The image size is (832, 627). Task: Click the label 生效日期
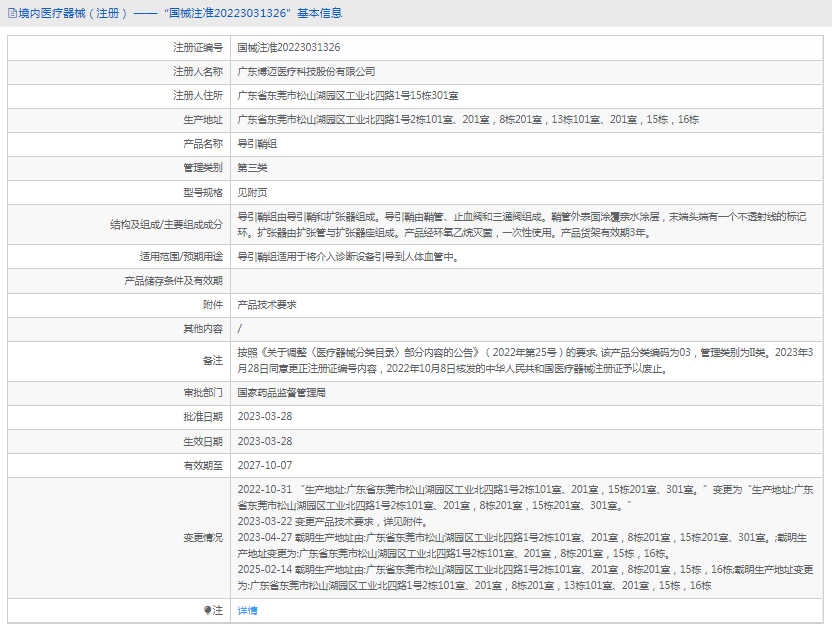pyautogui.click(x=203, y=441)
